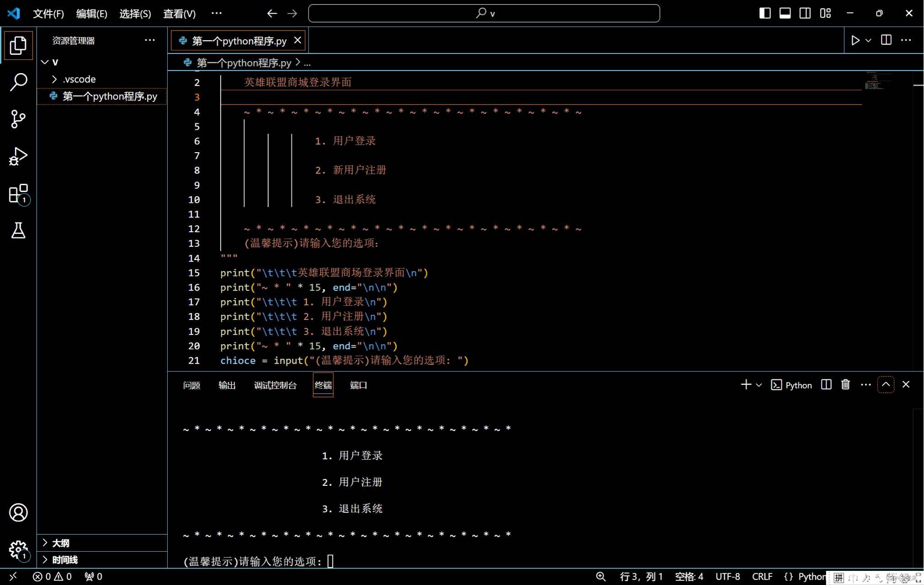Click 行 3, 列 1 cursor position

(641, 576)
